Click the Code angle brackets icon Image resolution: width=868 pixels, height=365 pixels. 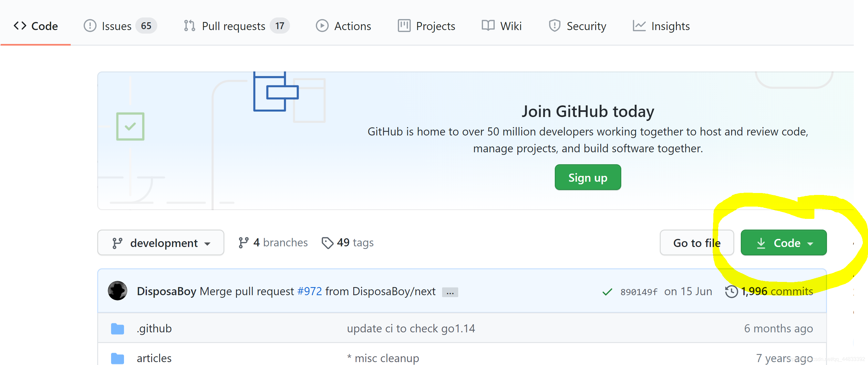(20, 26)
